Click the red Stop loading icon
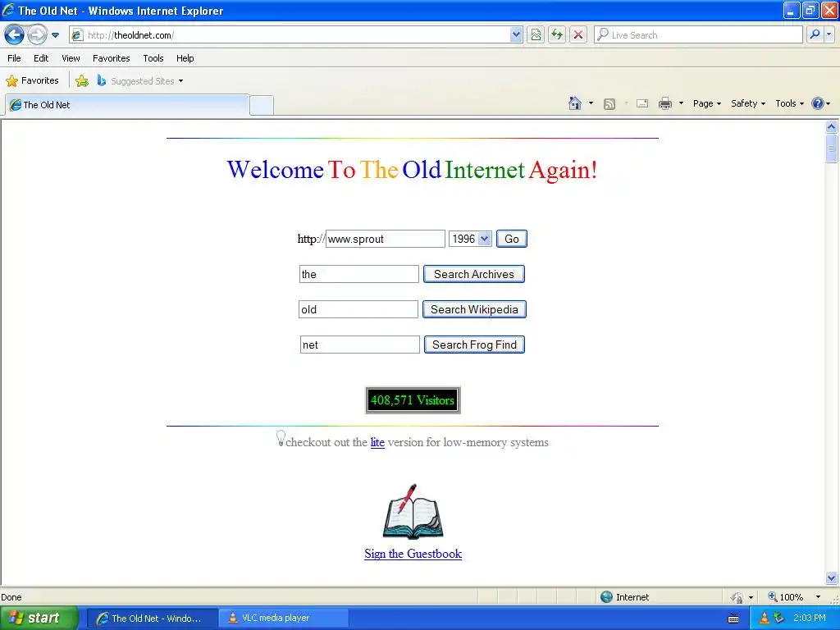 pos(578,35)
